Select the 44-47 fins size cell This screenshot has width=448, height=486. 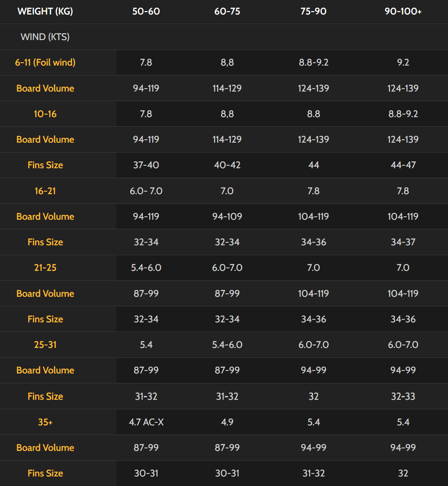click(x=403, y=165)
